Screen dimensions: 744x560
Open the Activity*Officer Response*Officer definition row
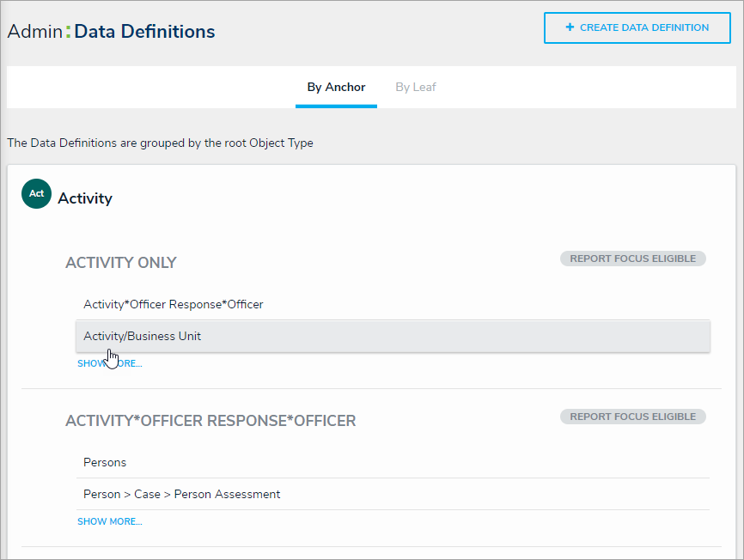pyautogui.click(x=174, y=304)
